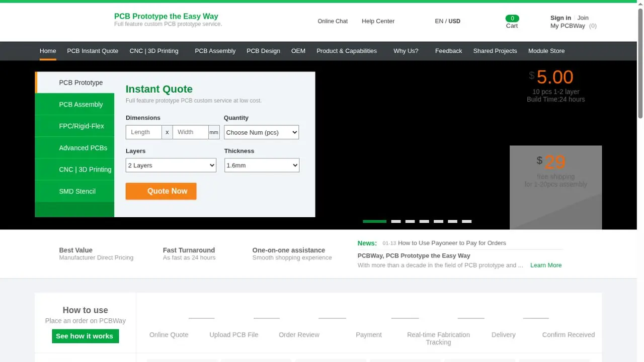Open Module Store navigation item
The image size is (644, 362).
pos(546,51)
